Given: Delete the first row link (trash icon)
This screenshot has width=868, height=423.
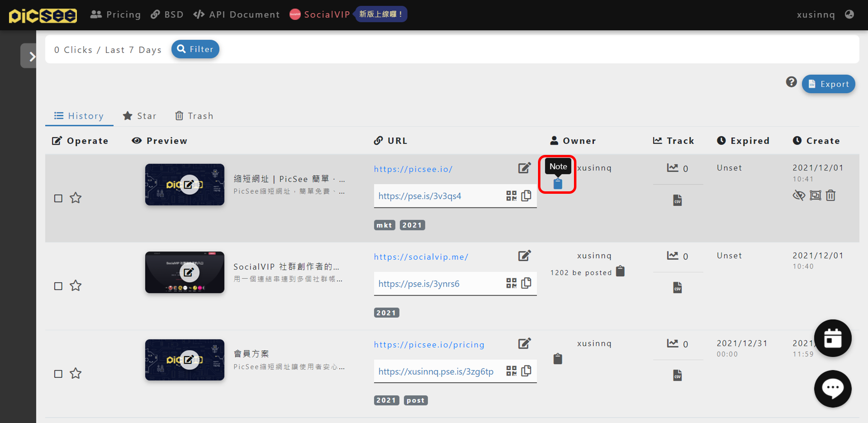Looking at the screenshot, I should pos(831,195).
